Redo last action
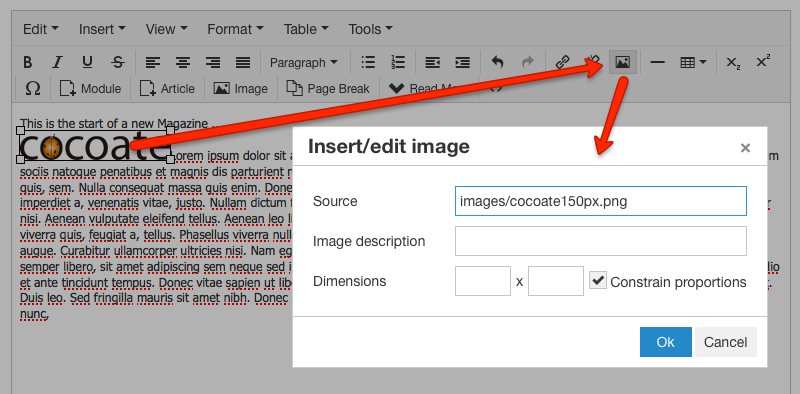Image resolution: width=800 pixels, height=394 pixels. pos(528,63)
